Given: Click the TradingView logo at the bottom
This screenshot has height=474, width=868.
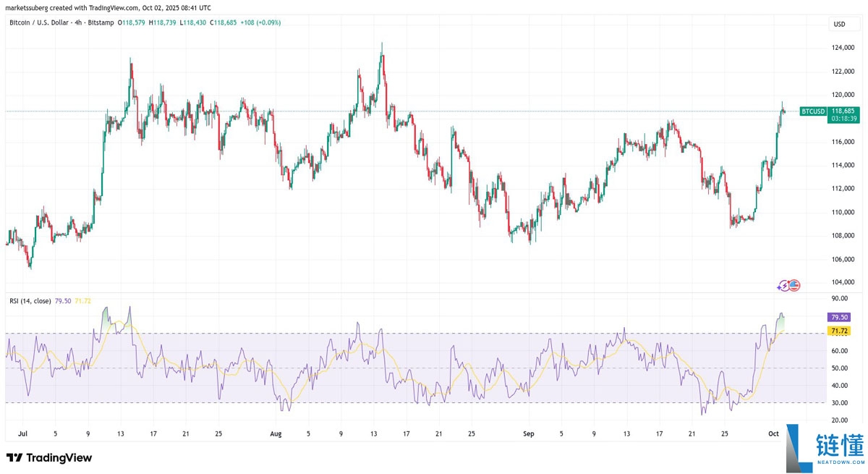Looking at the screenshot, I should 49,457.
